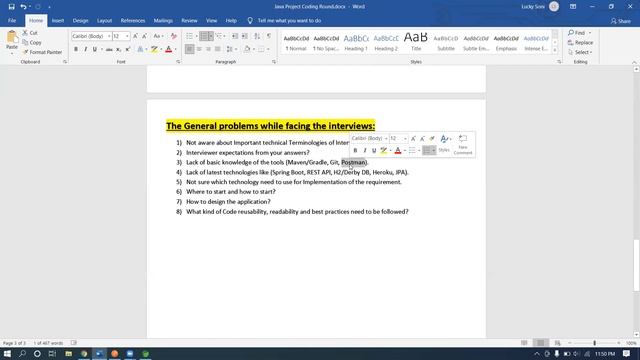Toggle Align Right in the Paragraph group
The width and height of the screenshot is (640, 360).
pyautogui.click(x=209, y=49)
